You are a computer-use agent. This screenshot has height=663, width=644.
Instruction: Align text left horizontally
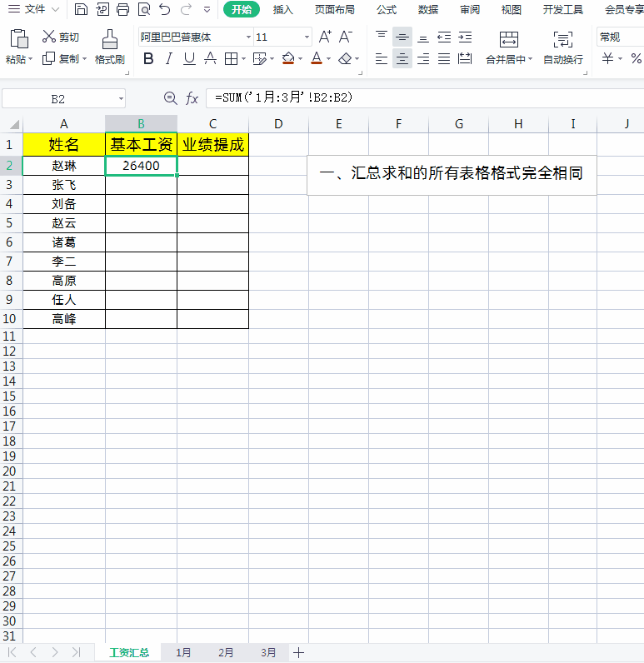pos(382,58)
